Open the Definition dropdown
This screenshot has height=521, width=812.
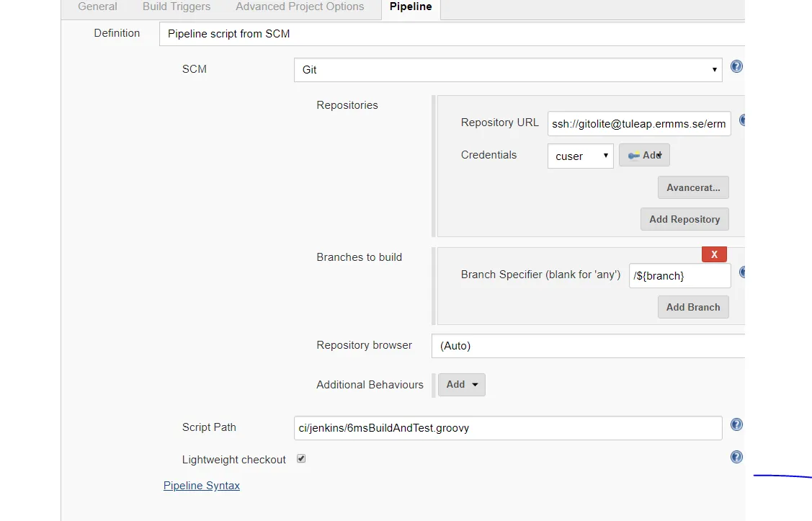(x=452, y=34)
